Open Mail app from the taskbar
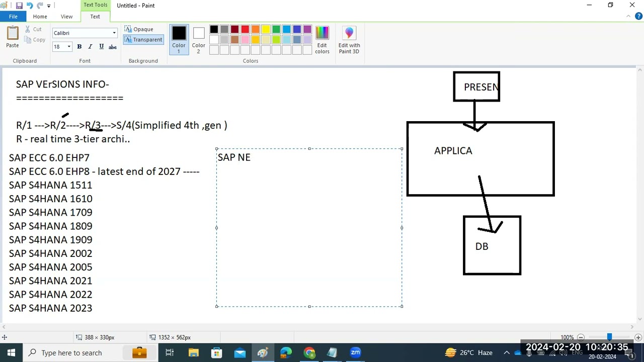The width and height of the screenshot is (644, 362). coord(239,352)
